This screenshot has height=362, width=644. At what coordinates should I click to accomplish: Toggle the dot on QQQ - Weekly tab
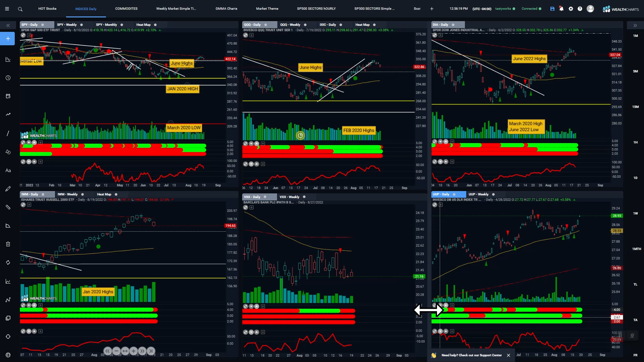tap(305, 25)
